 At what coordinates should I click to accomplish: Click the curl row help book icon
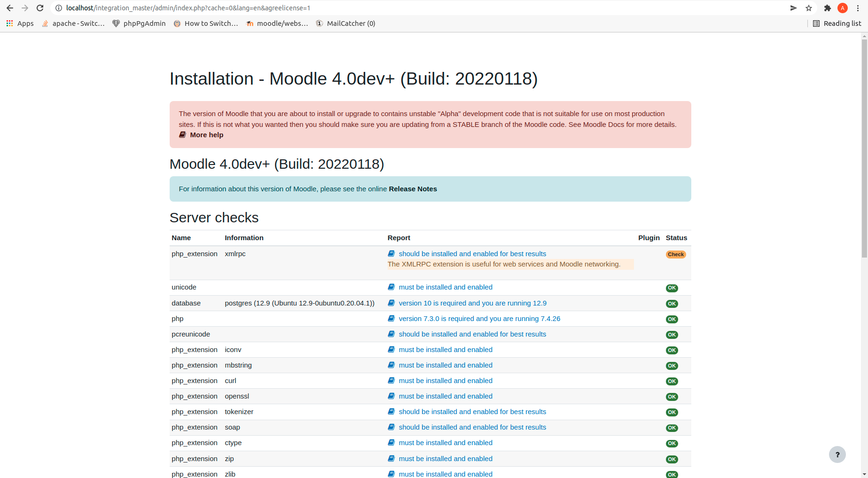[x=391, y=381]
